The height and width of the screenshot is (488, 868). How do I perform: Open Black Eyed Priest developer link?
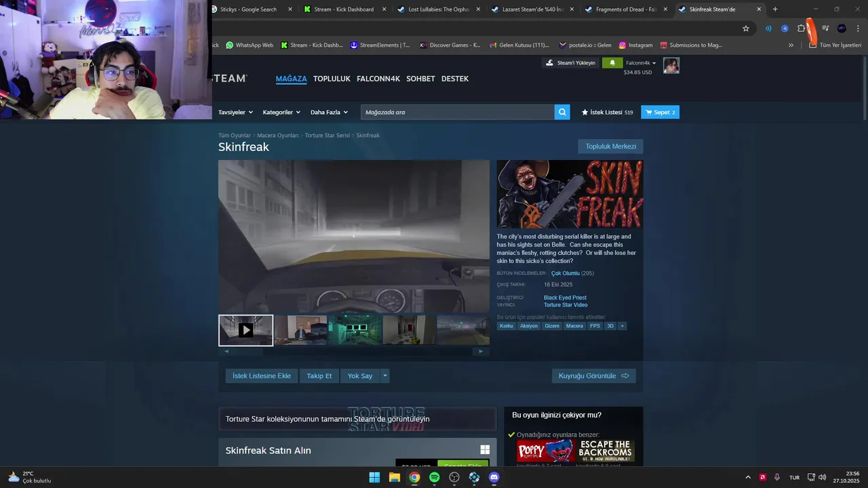tap(565, 298)
